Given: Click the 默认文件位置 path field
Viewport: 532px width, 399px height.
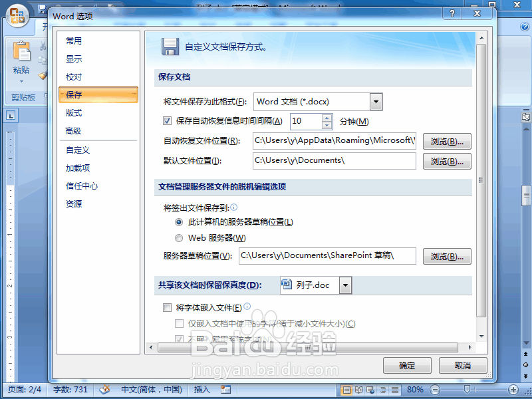Looking at the screenshot, I should coord(334,161).
